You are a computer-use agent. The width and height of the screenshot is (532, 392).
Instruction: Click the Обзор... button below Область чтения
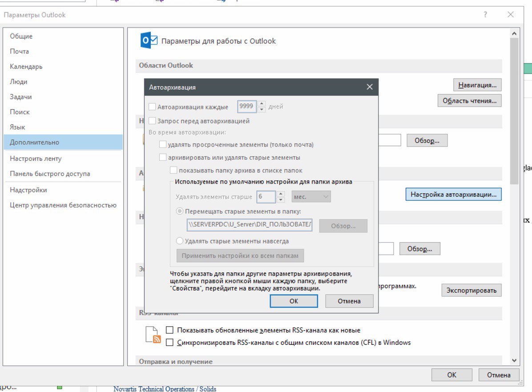427,140
